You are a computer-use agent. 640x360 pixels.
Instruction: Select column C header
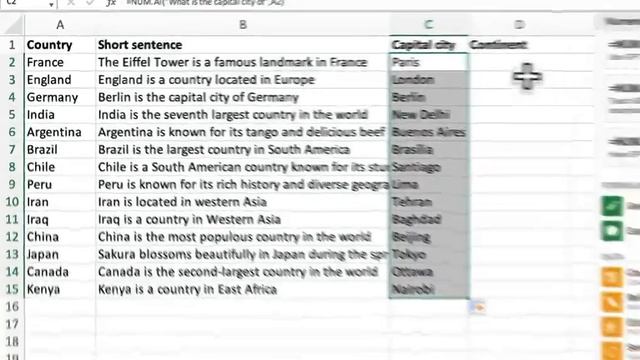pos(429,25)
